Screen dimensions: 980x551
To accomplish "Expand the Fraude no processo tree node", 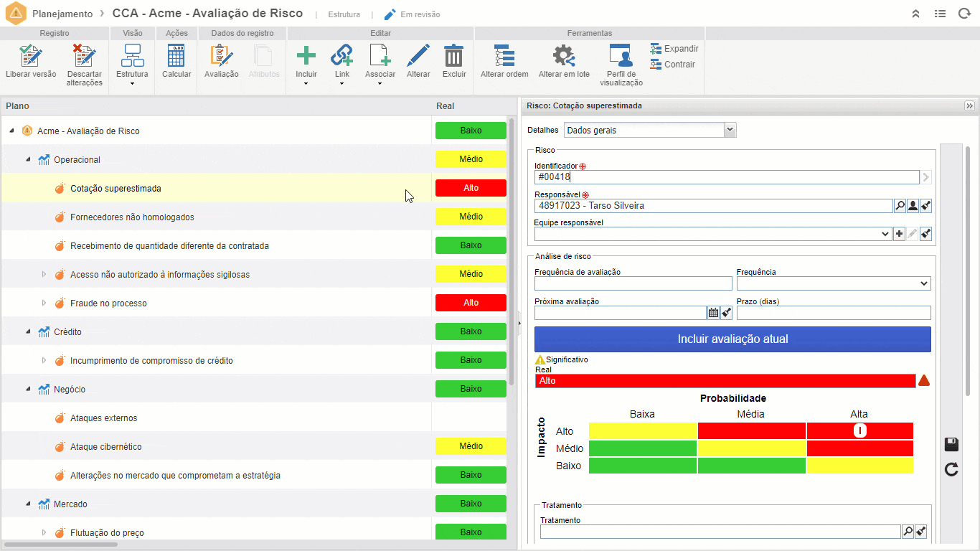I will tap(44, 303).
